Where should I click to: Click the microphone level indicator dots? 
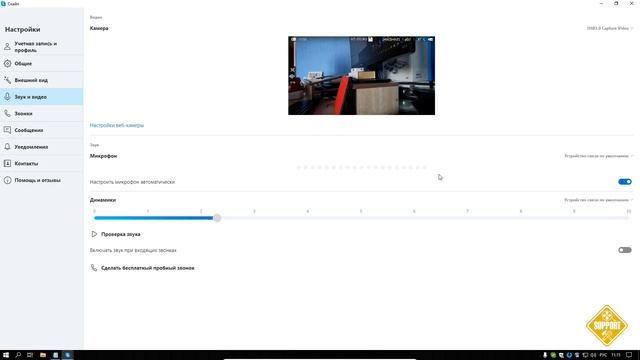click(362, 167)
